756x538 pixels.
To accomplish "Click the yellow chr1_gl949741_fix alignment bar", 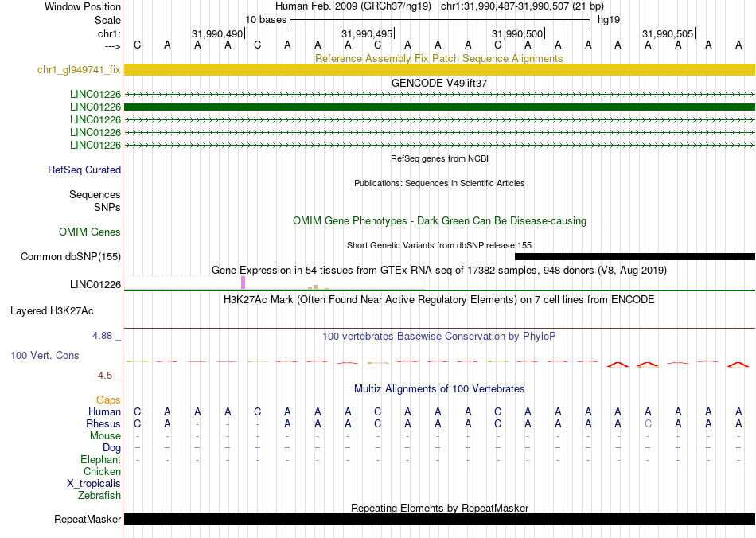I will (440, 69).
